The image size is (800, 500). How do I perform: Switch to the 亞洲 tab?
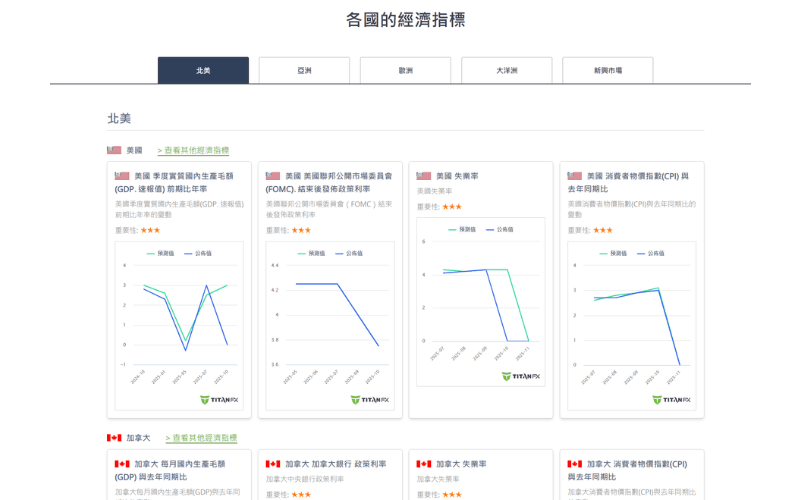[x=304, y=71]
